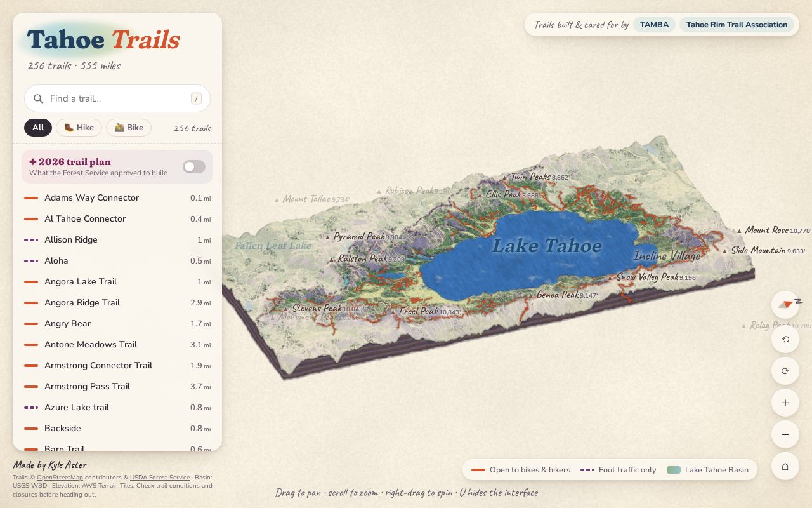Select Azure Lake trail
The width and height of the screenshot is (812, 508).
pos(117,408)
